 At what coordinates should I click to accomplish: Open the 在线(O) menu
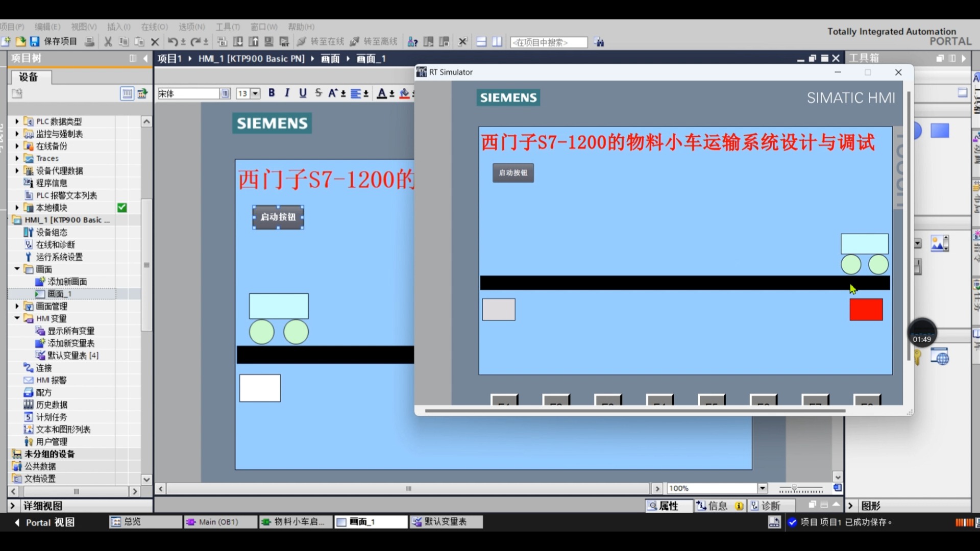pos(154,27)
